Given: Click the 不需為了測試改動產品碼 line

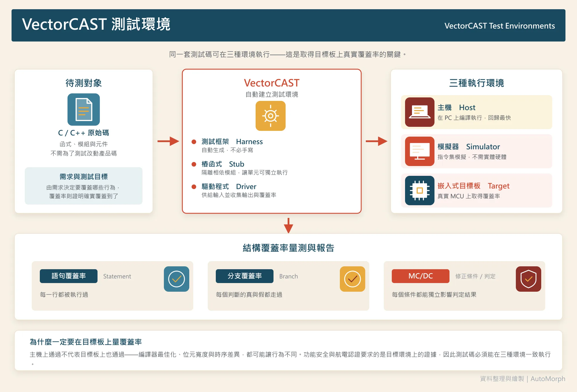Looking at the screenshot, I should tap(84, 153).
